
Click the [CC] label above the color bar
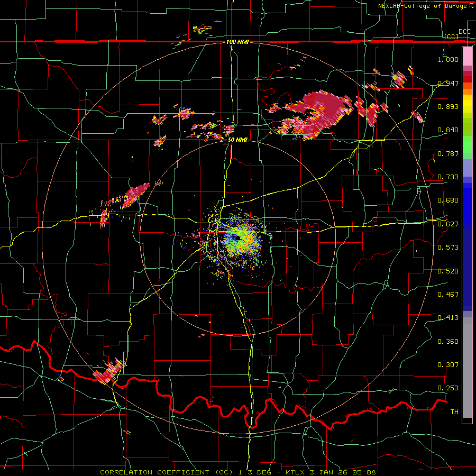click(452, 36)
